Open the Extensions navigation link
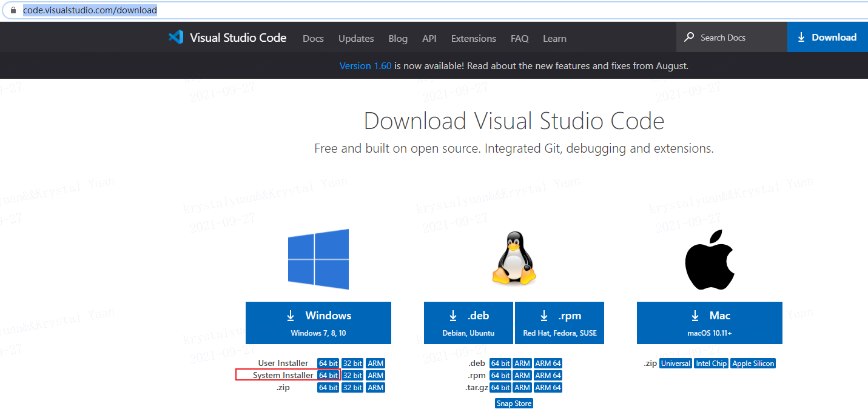Screen dimensions: 868x412 474,38
